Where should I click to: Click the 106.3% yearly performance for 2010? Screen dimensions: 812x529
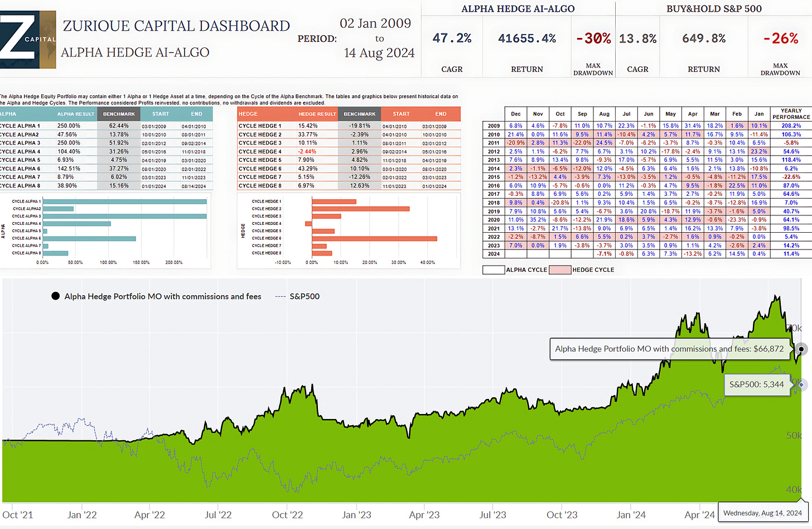(x=791, y=134)
